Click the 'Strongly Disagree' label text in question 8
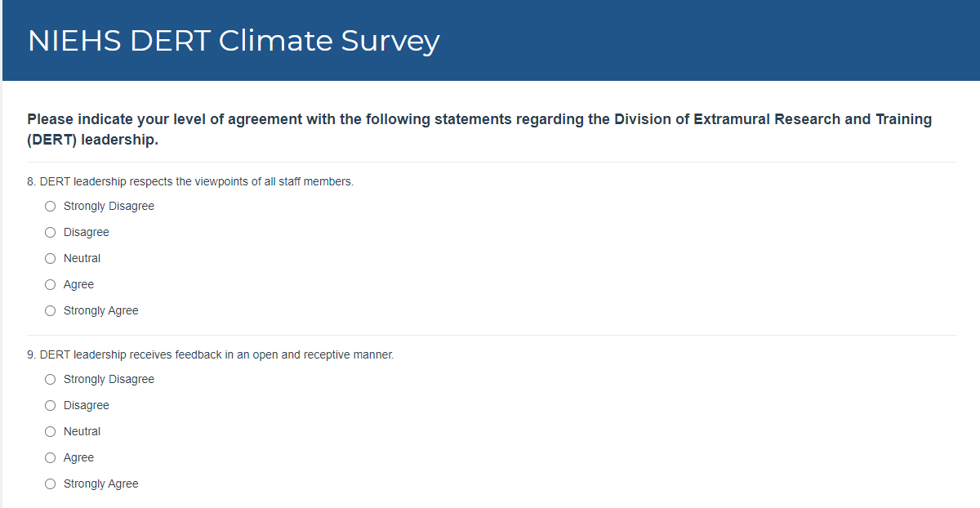This screenshot has width=980, height=508. (x=109, y=206)
